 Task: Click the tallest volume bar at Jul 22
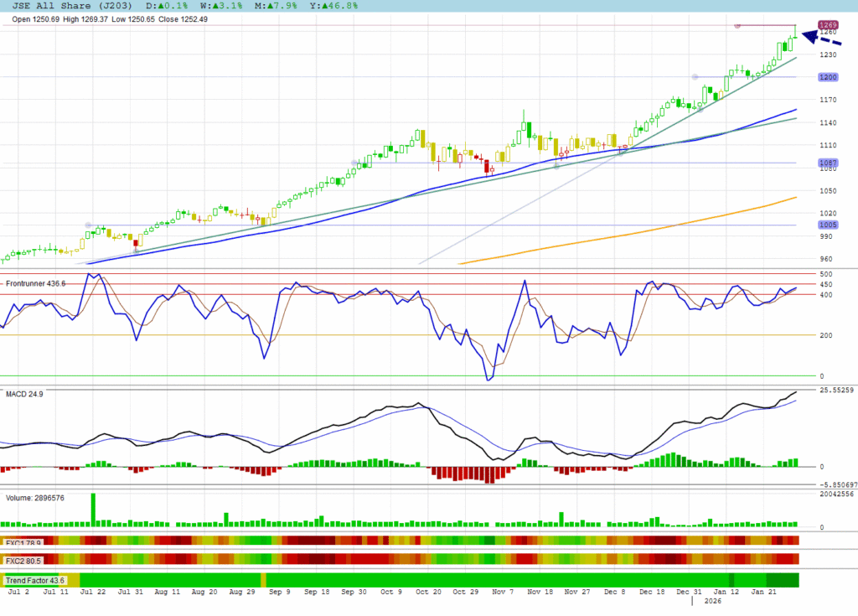[93, 510]
